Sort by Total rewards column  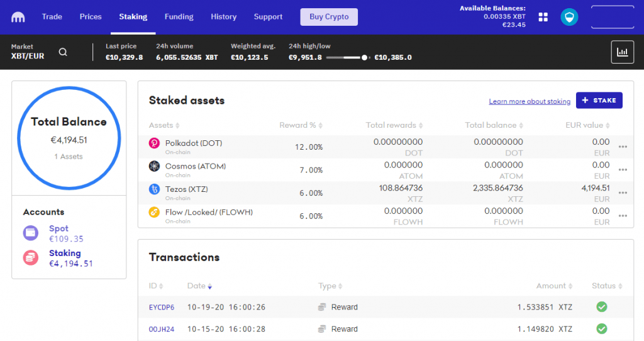pyautogui.click(x=394, y=125)
